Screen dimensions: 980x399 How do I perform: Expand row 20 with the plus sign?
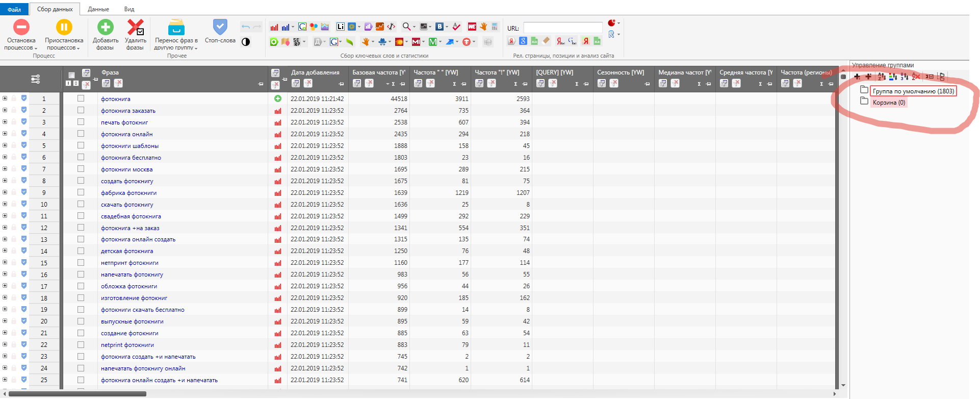5,321
